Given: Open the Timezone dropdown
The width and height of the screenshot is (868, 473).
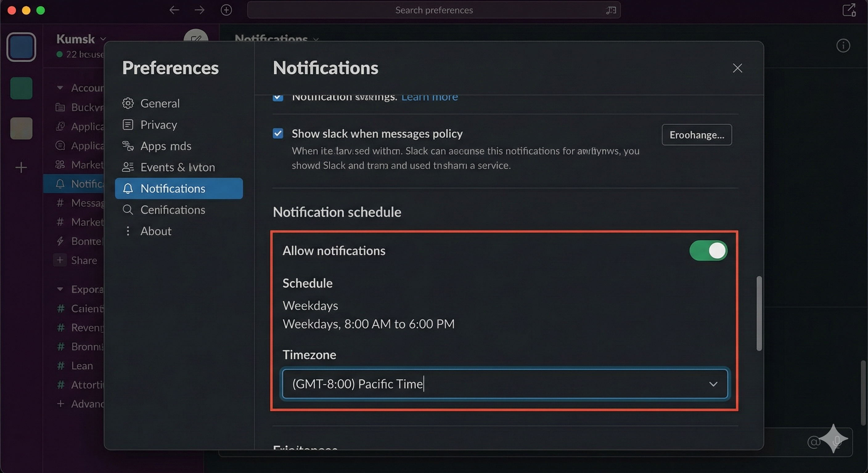Looking at the screenshot, I should [x=713, y=384].
